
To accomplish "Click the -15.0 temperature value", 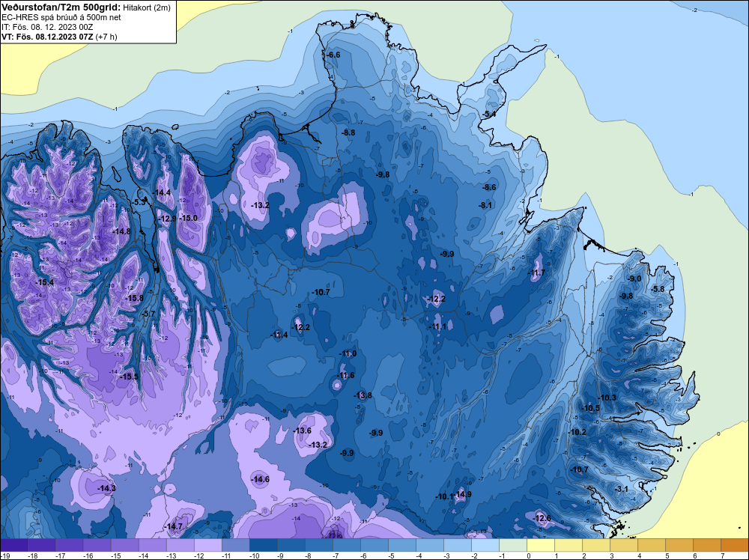I will pyautogui.click(x=188, y=218).
